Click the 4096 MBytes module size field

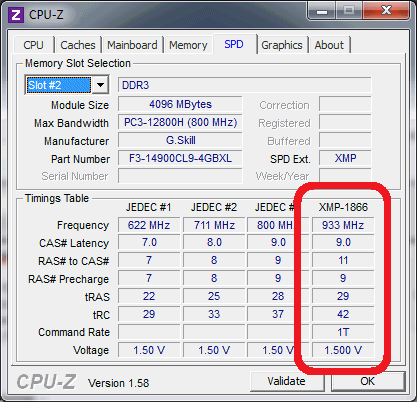(x=180, y=104)
